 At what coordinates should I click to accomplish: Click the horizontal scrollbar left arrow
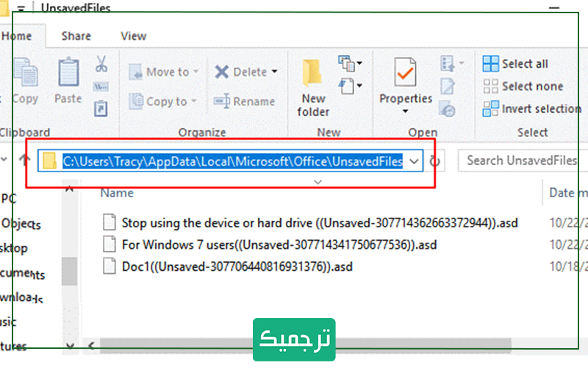91,345
